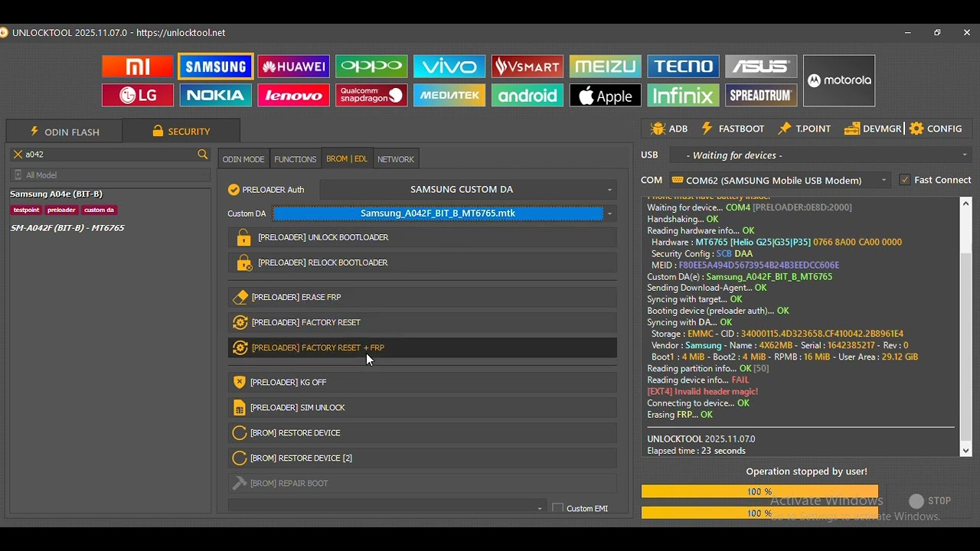The image size is (980, 551).
Task: Select the Xiaomi MI brand icon
Action: (138, 67)
